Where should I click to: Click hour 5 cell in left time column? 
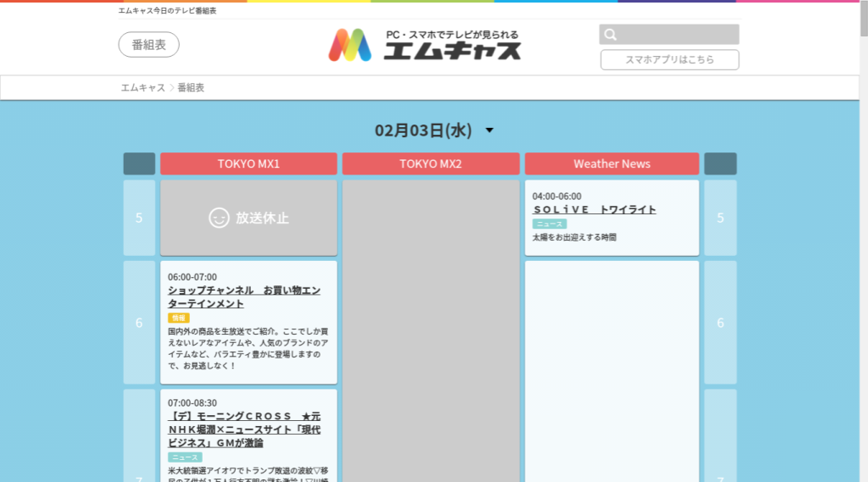point(139,218)
